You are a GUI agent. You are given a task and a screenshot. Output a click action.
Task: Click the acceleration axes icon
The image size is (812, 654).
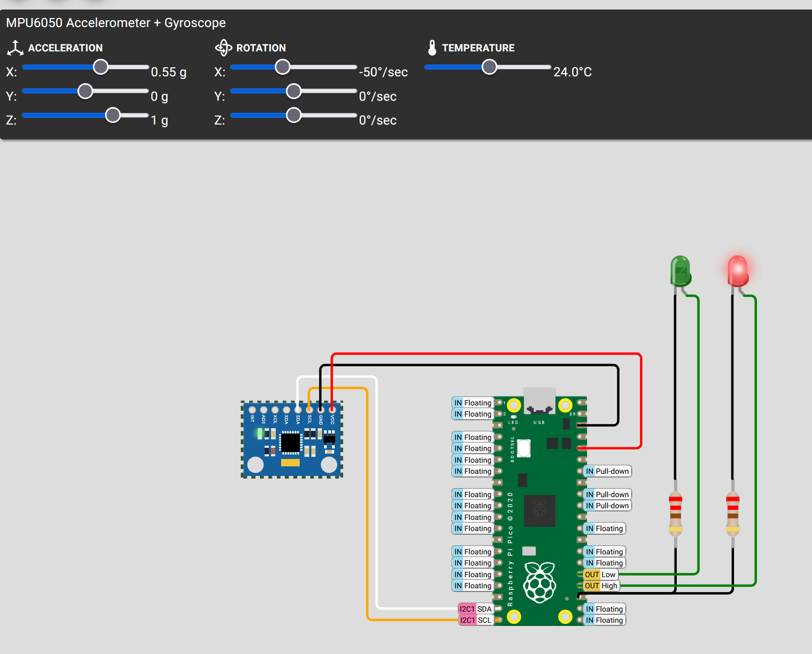coord(15,48)
